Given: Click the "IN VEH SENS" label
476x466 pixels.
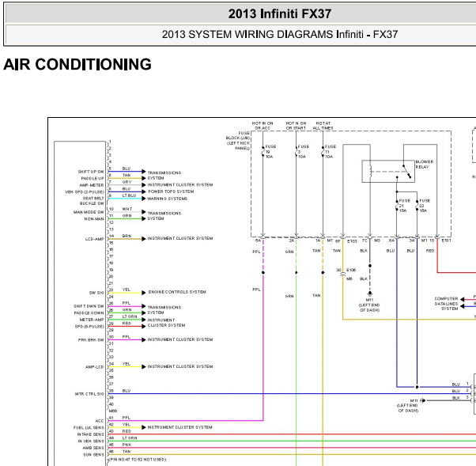Looking at the screenshot, I should (x=91, y=441).
